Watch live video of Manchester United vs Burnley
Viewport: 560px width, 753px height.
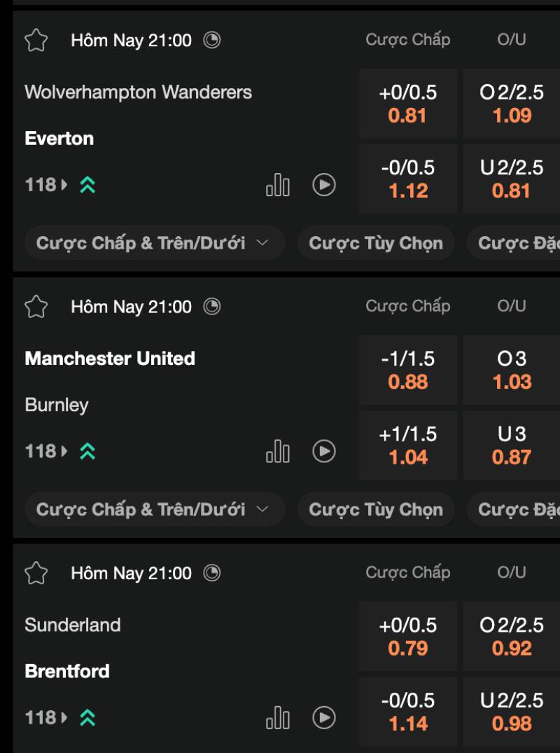(323, 451)
